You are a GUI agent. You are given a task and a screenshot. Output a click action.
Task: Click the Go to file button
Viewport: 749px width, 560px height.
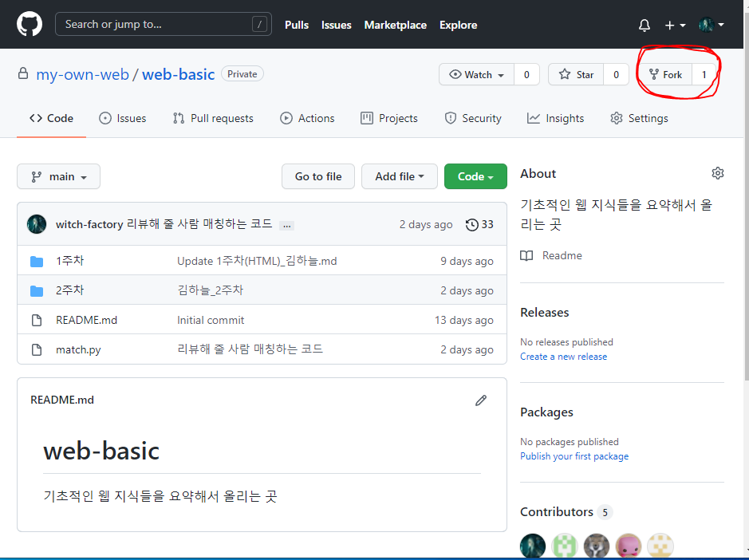click(x=317, y=176)
